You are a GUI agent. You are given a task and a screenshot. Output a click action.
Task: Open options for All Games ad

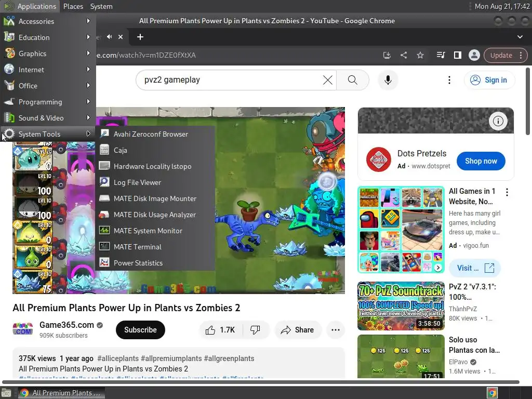coord(507,192)
